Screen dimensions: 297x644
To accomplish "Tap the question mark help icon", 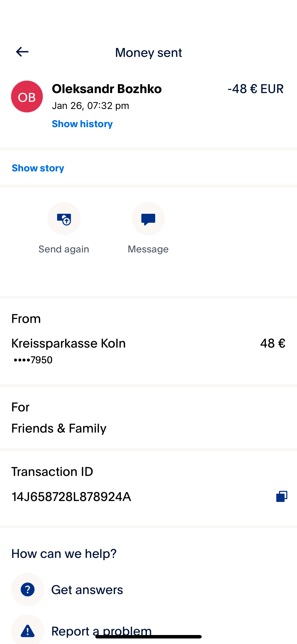I will pyautogui.click(x=27, y=589).
